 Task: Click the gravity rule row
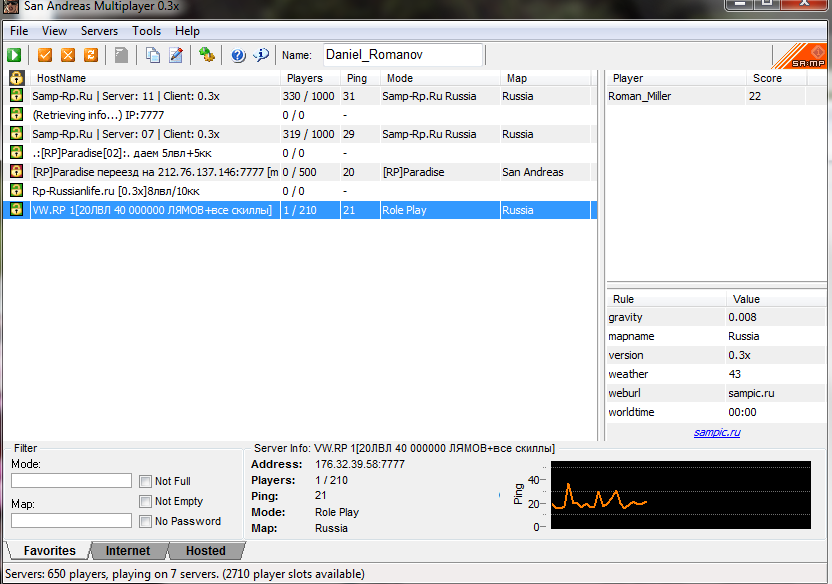click(x=716, y=317)
